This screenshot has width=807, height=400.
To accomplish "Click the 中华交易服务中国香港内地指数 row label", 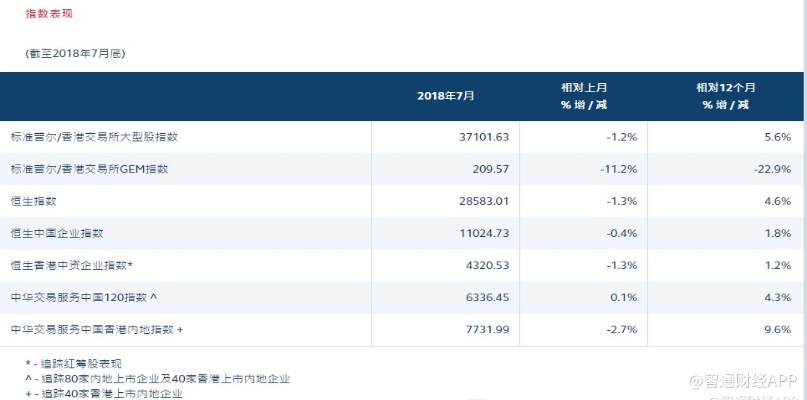I will pos(97,329).
